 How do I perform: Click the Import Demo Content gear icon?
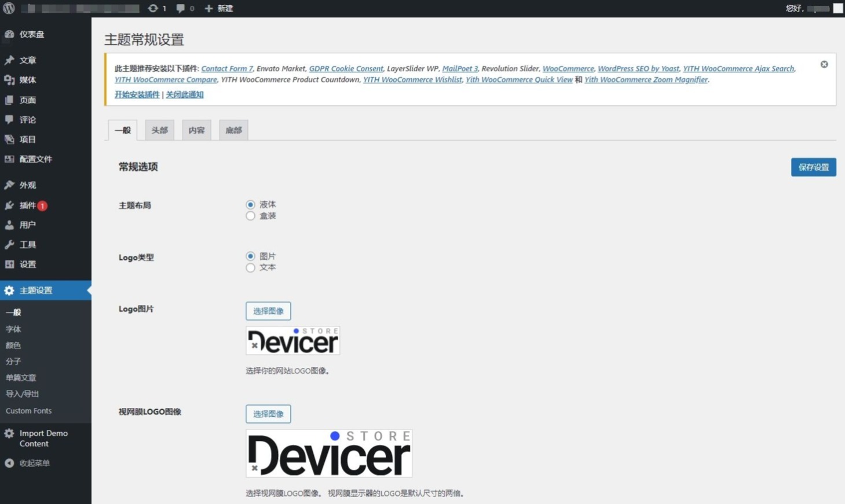click(9, 433)
